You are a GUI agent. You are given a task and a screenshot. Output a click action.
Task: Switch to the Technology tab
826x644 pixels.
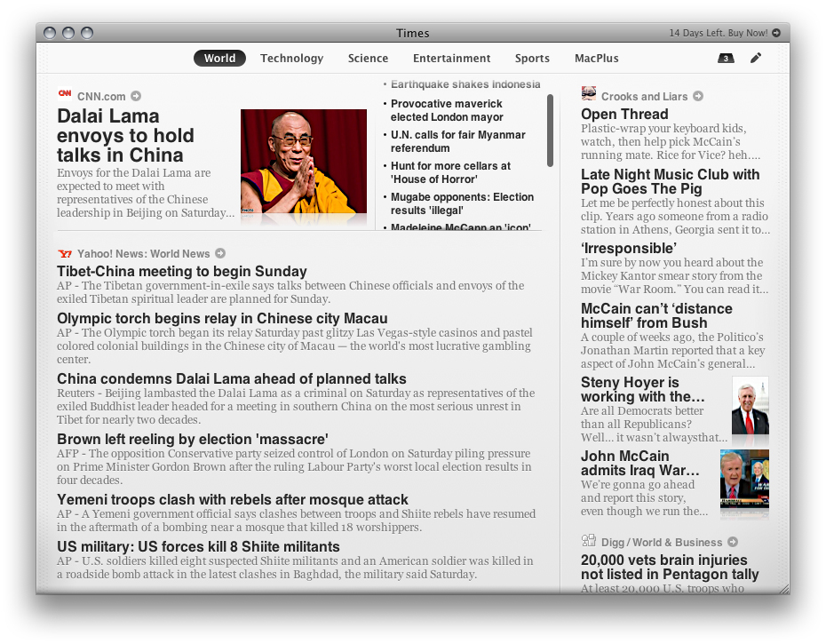(292, 58)
